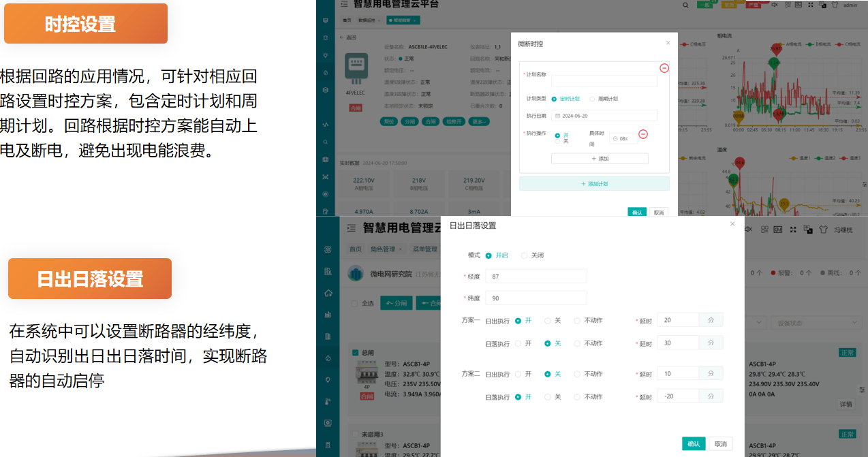868x457 pixels.
Task: Switch to the 数据监控 tab
Action: coord(368,20)
